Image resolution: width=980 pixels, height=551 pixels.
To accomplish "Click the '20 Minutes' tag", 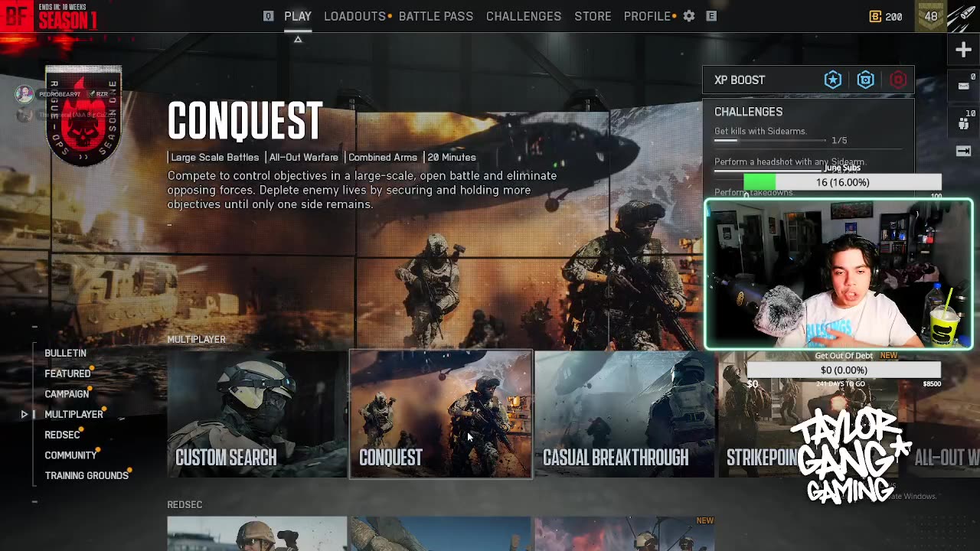I will point(452,157).
